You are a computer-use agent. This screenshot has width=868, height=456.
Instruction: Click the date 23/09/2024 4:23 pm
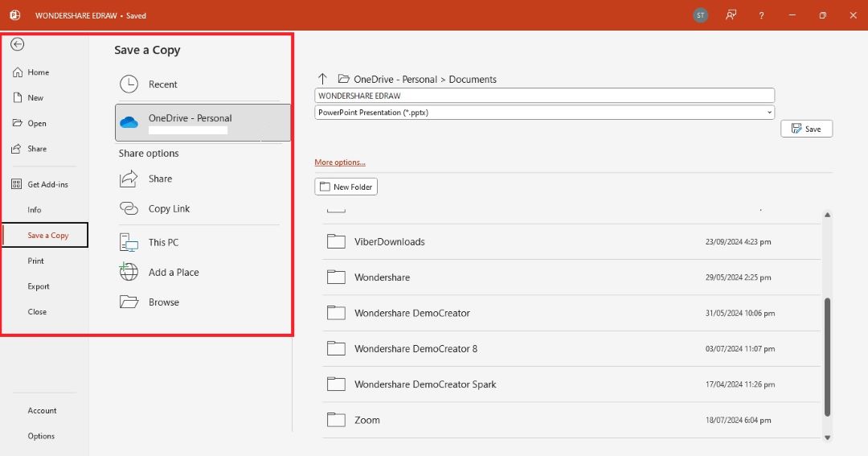(738, 241)
